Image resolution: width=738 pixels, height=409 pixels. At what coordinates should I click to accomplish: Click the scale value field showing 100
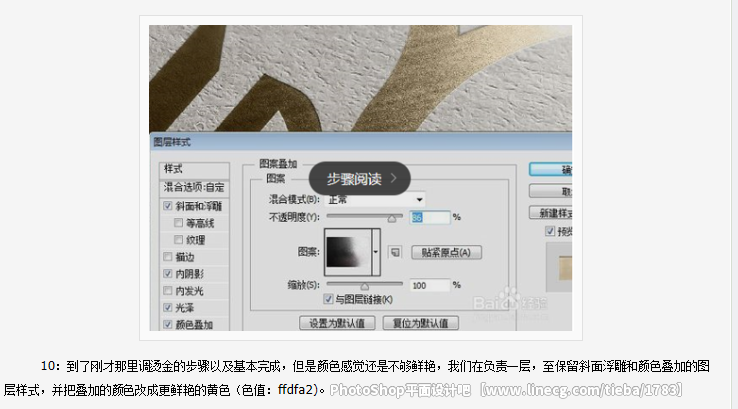(430, 285)
